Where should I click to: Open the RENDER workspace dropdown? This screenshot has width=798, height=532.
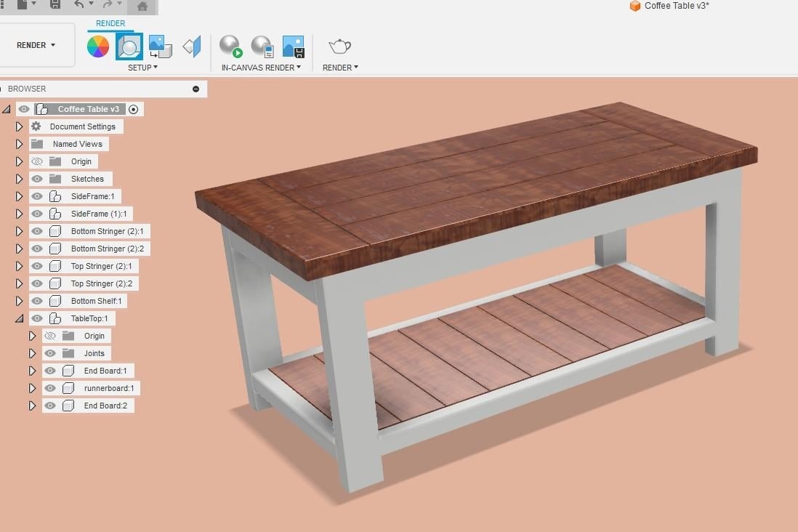(36, 45)
